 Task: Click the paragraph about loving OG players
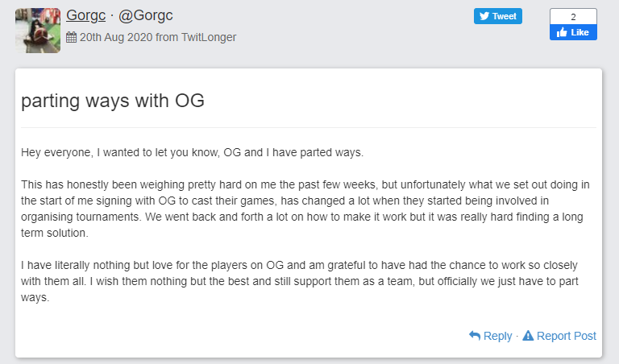tap(306, 281)
